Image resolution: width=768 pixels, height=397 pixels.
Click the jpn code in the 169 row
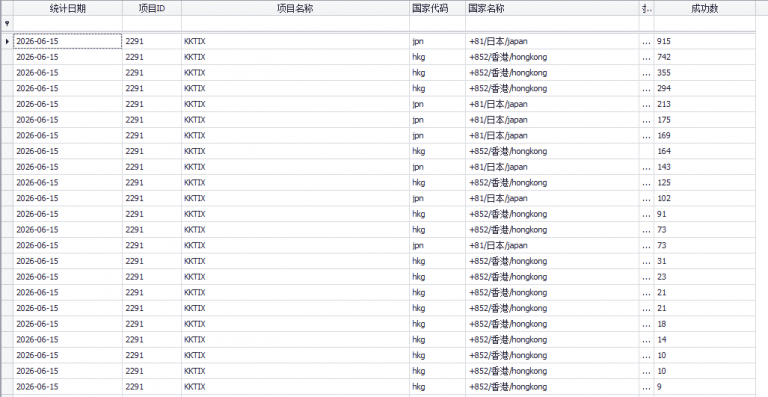pyautogui.click(x=437, y=136)
